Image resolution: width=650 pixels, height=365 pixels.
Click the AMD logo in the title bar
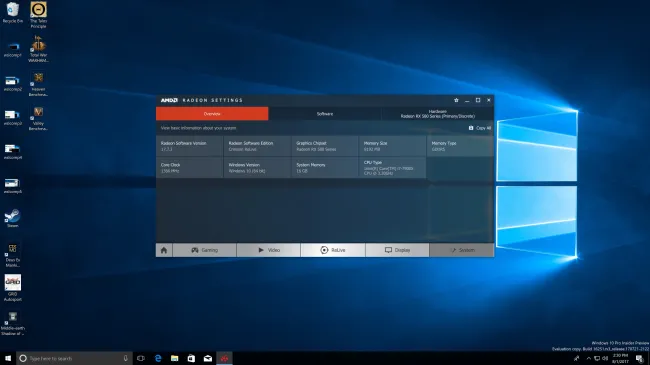coord(169,100)
